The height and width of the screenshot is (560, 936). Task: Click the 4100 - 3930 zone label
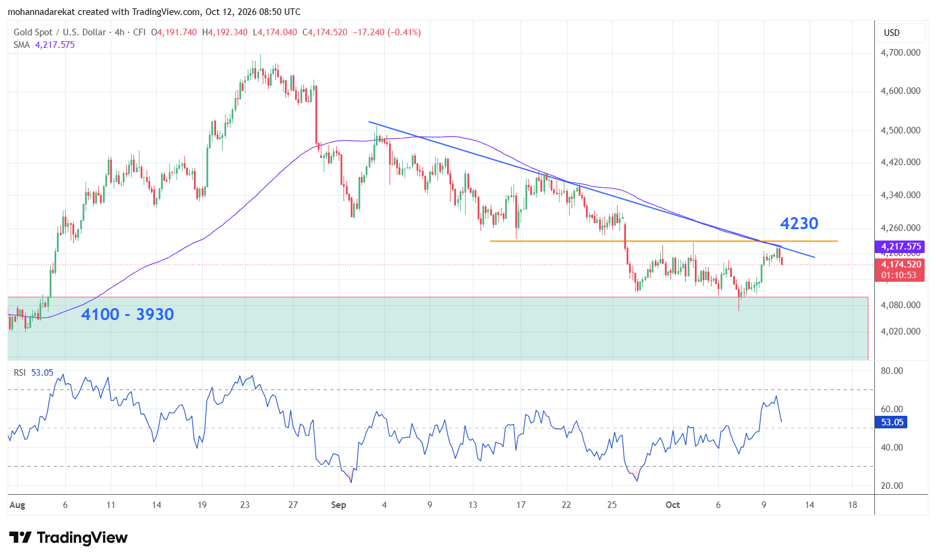[127, 314]
